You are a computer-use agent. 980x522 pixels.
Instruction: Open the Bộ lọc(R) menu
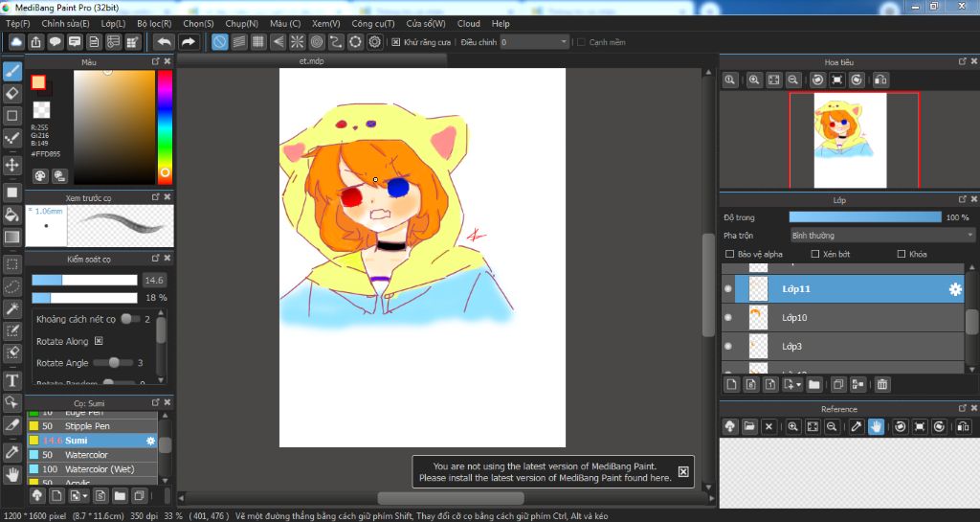point(154,23)
